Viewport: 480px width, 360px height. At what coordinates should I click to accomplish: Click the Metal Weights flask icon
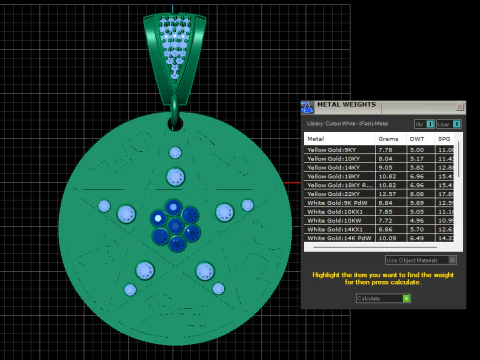[x=307, y=107]
